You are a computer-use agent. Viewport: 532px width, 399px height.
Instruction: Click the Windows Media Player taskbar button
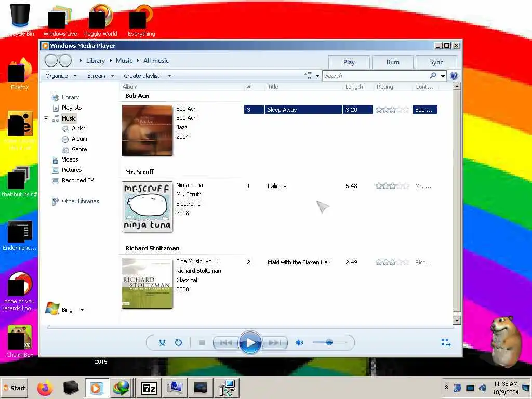tap(96, 388)
